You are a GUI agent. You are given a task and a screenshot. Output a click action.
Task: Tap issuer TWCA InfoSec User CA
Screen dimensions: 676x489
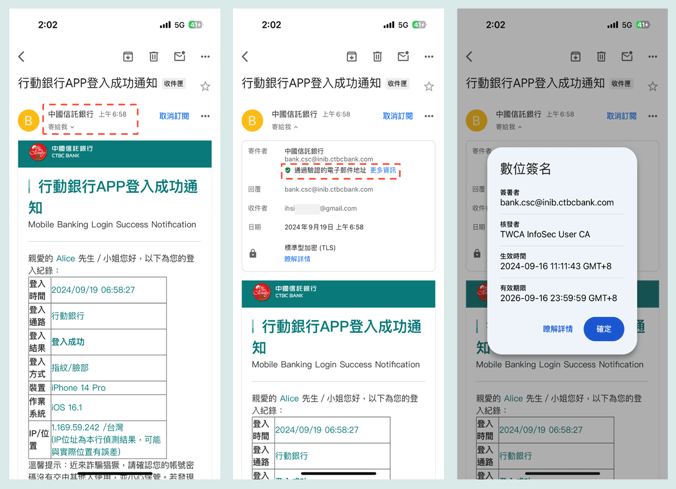545,234
